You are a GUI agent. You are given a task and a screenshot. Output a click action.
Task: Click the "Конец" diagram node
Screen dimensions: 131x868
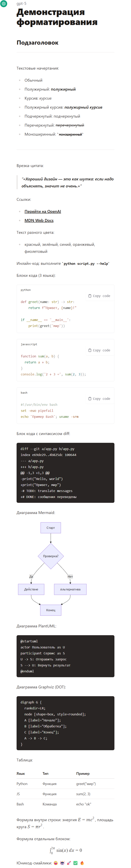point(51,610)
